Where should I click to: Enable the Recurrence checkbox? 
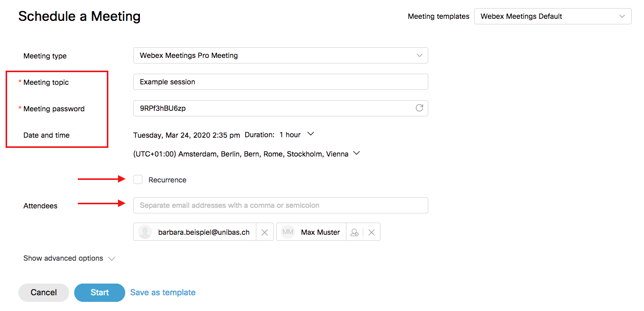pyautogui.click(x=138, y=179)
